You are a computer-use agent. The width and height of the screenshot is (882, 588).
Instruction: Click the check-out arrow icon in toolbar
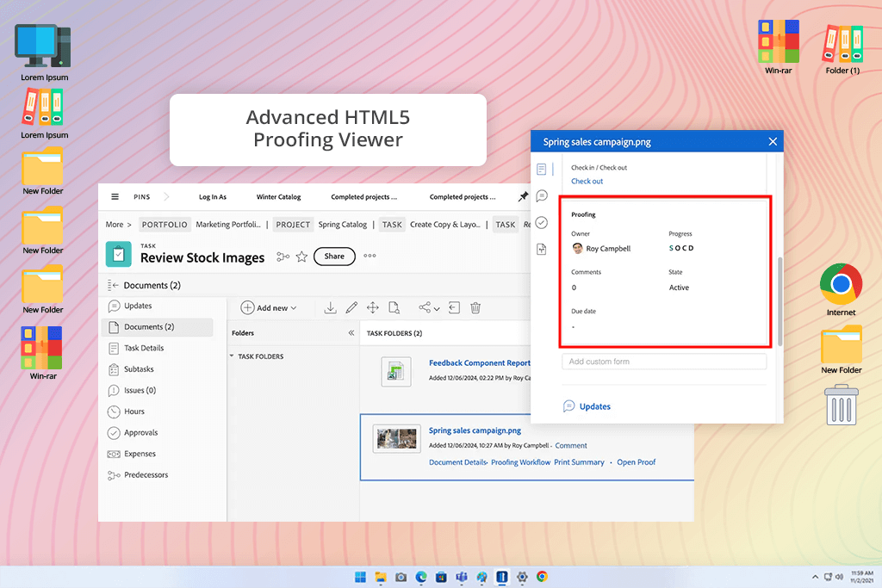[455, 307]
